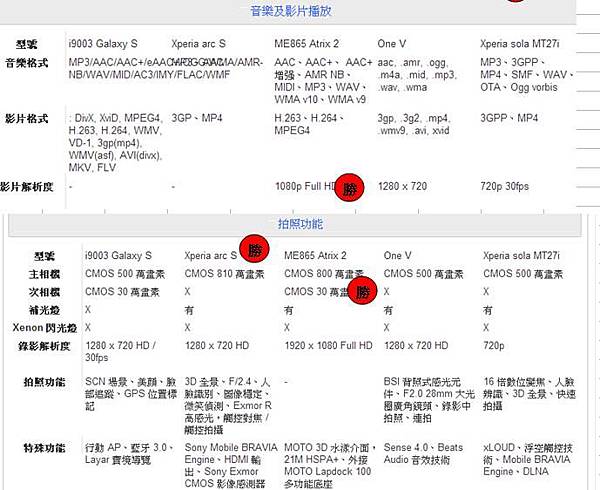
Task: Open the 拍照功能 blue section header
Action: 300,224
